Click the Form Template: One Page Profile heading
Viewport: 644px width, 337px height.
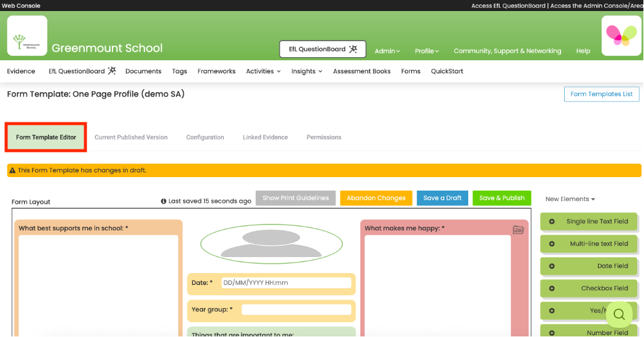tap(96, 94)
